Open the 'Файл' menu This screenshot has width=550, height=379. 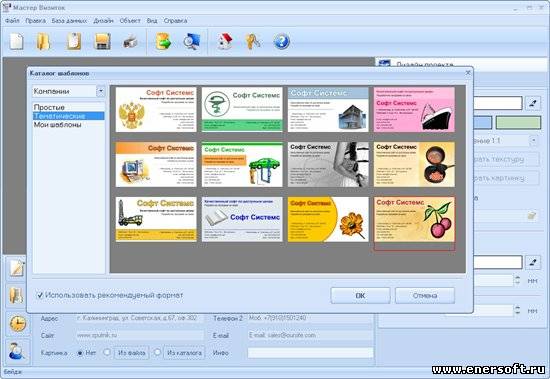[12, 21]
